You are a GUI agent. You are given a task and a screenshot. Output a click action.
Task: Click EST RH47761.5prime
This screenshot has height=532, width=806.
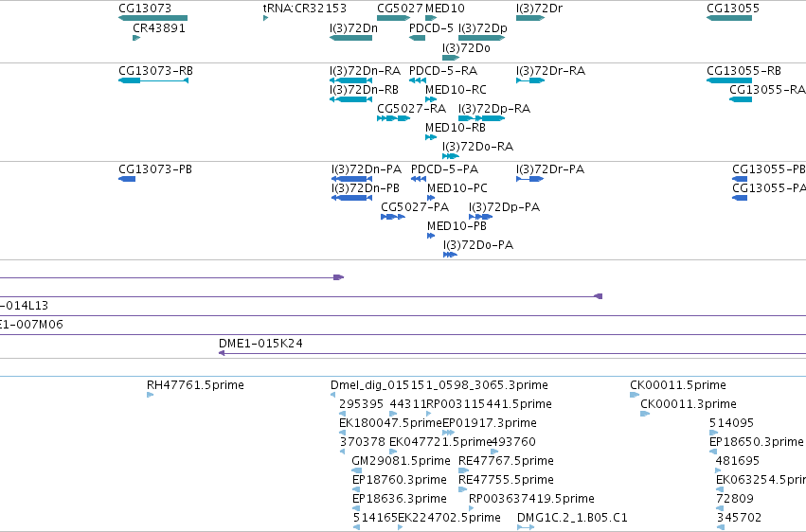150,395
